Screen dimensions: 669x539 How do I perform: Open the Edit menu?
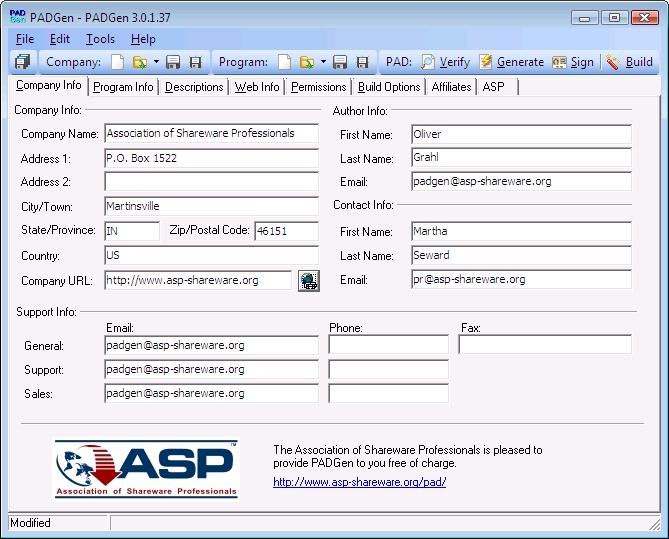60,39
